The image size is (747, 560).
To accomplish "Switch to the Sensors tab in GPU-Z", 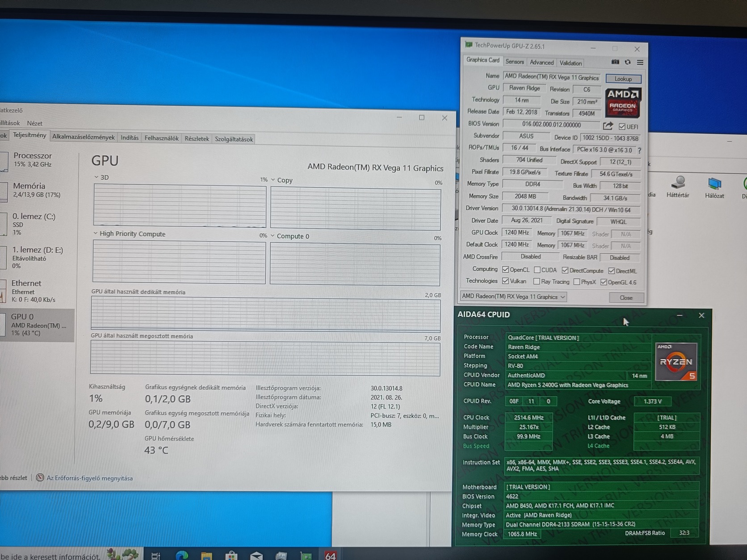I will [515, 62].
